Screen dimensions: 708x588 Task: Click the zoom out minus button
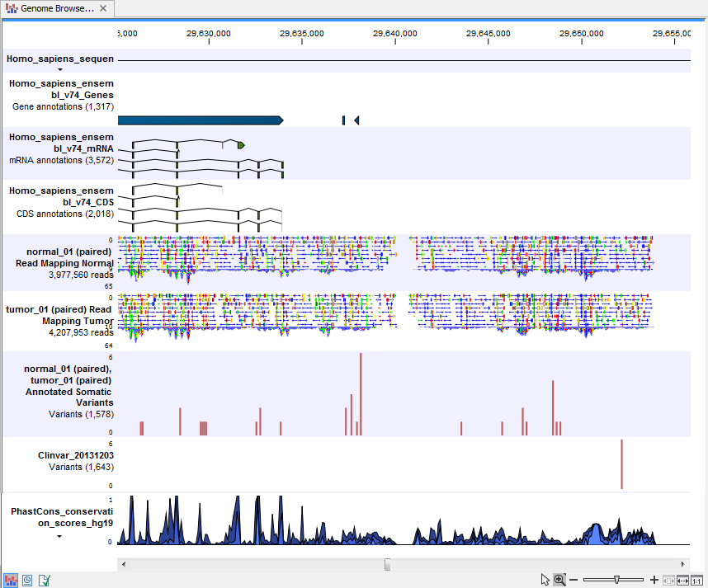[x=573, y=579]
